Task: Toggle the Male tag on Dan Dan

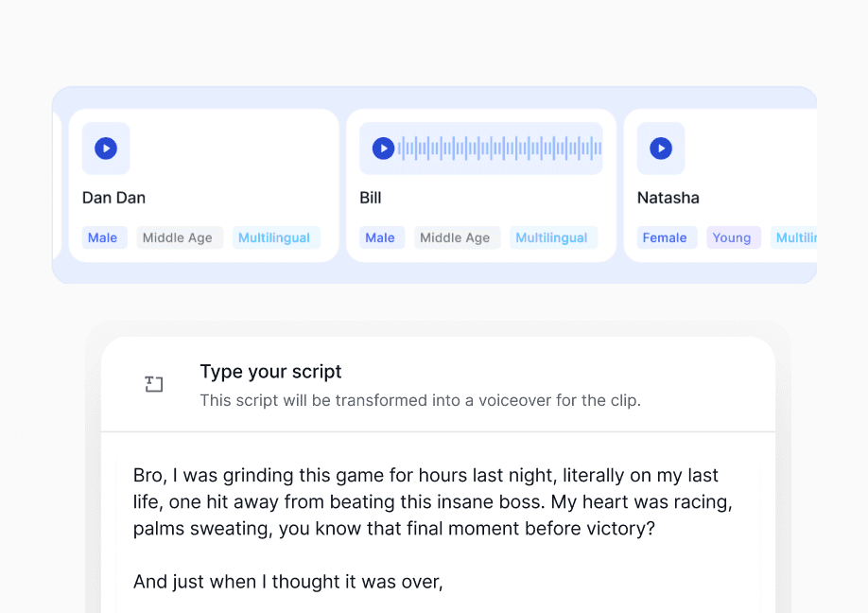Action: coord(103,237)
